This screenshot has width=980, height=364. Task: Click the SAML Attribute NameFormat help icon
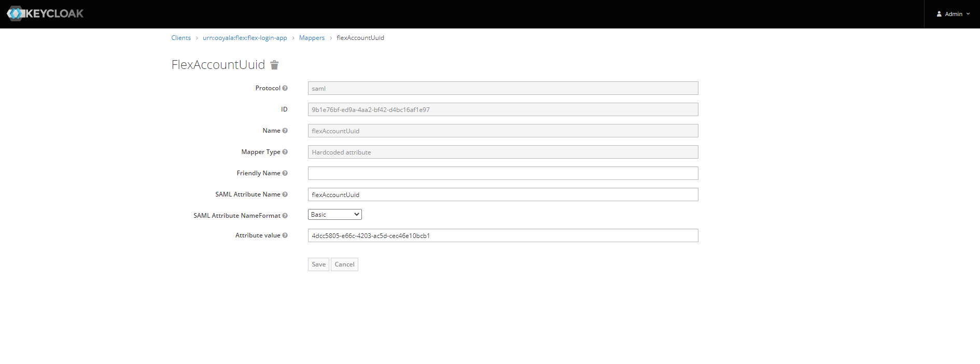pos(285,216)
